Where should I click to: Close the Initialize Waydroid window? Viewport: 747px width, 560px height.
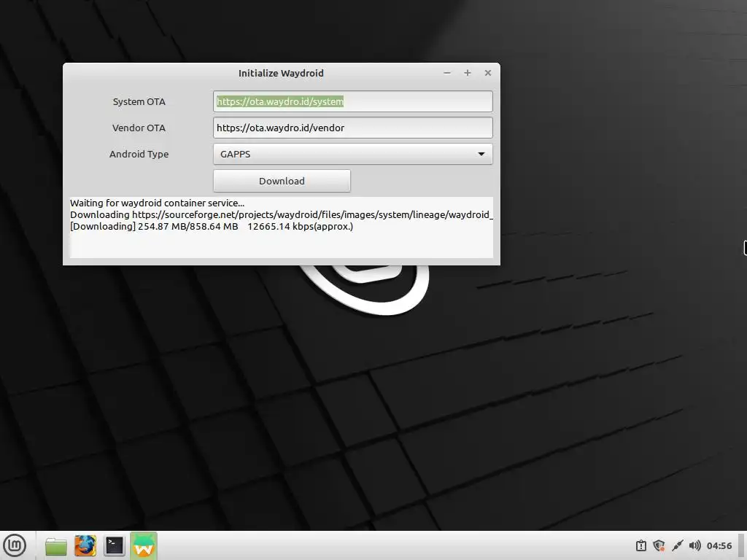click(488, 73)
